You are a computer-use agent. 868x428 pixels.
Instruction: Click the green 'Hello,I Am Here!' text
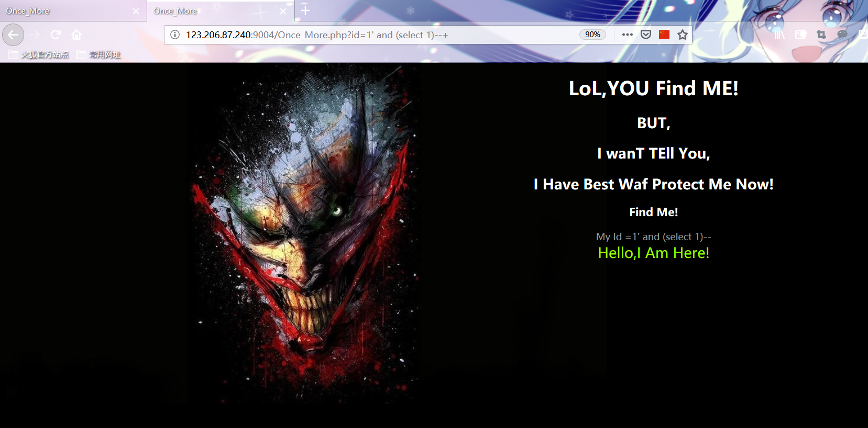[x=653, y=253]
